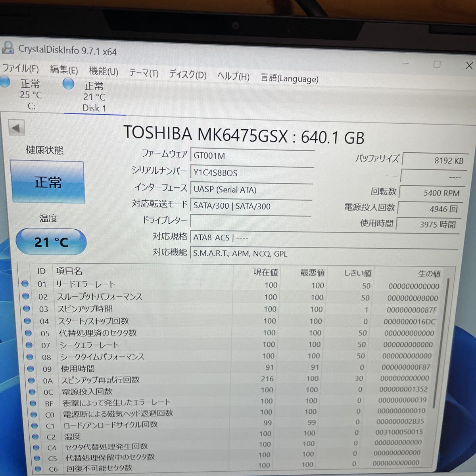Open the ディスク(D) menu

pyautogui.click(x=188, y=74)
